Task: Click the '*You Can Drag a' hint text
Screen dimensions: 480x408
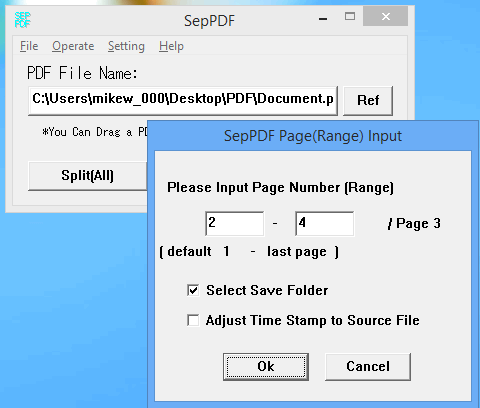Action: coord(87,132)
